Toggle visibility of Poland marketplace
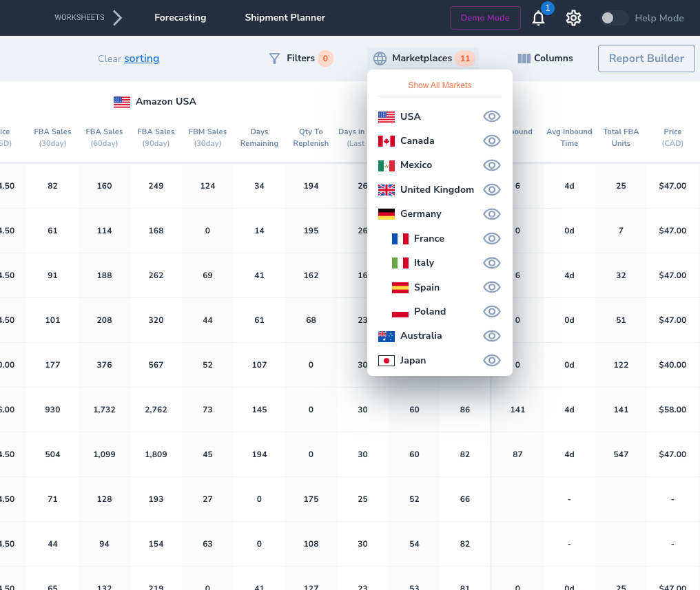Screen dimensions: 700x590 tap(491, 311)
